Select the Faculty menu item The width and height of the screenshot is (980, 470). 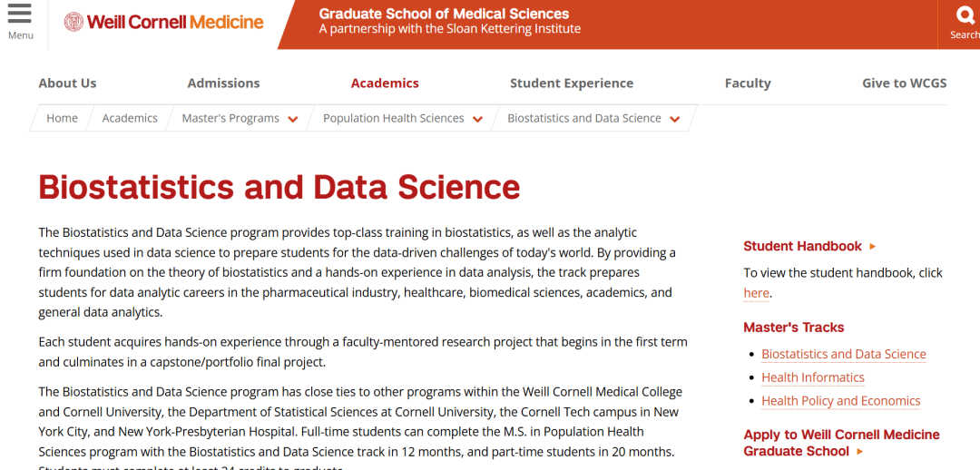tap(748, 83)
